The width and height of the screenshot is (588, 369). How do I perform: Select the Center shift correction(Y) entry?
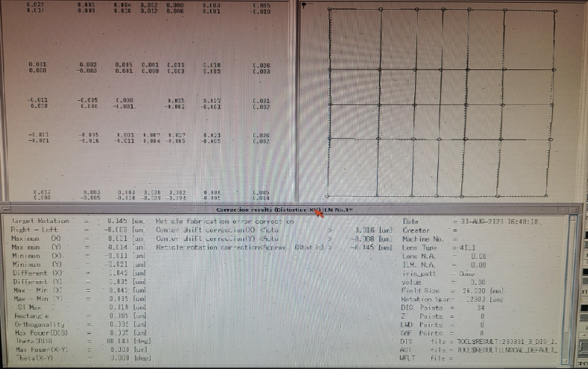(x=216, y=239)
